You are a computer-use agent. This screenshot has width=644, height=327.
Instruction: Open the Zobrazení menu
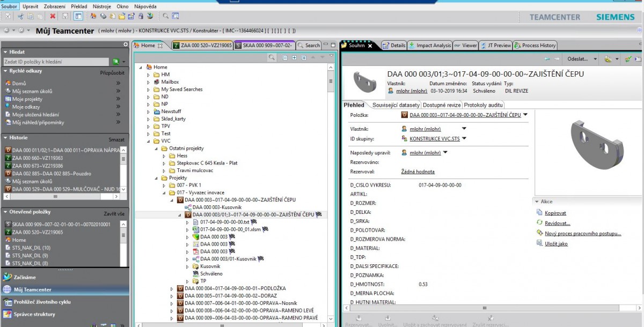point(54,6)
